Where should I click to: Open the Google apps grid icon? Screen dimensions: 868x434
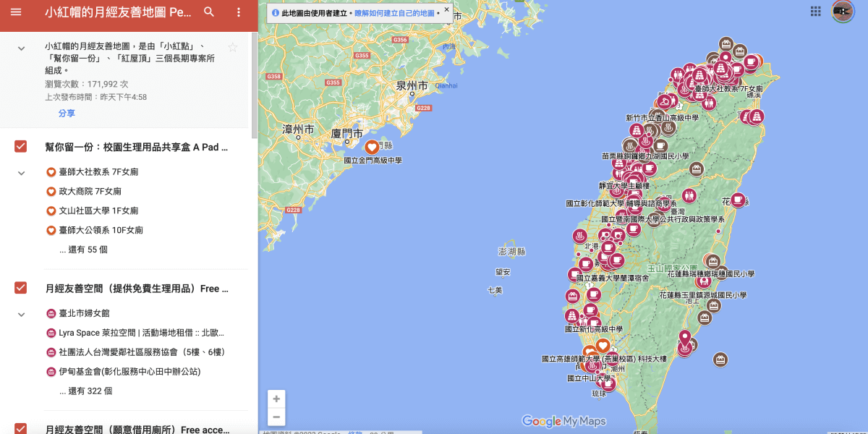pos(816,12)
